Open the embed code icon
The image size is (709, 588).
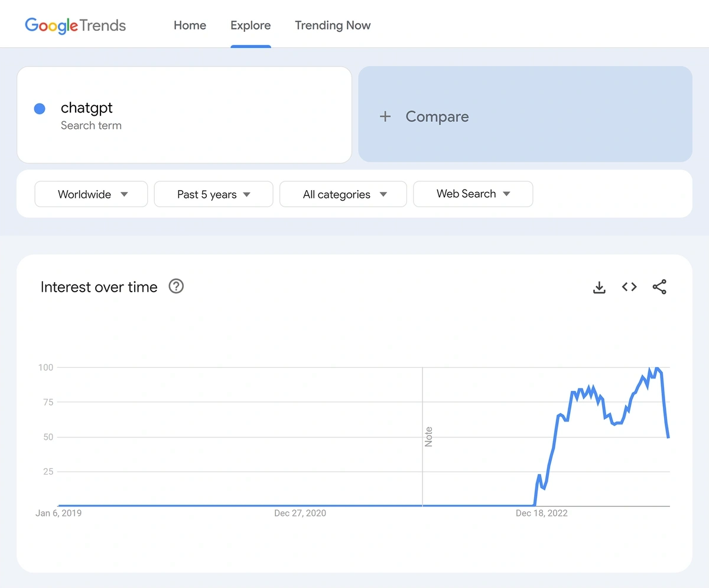pyautogui.click(x=629, y=287)
